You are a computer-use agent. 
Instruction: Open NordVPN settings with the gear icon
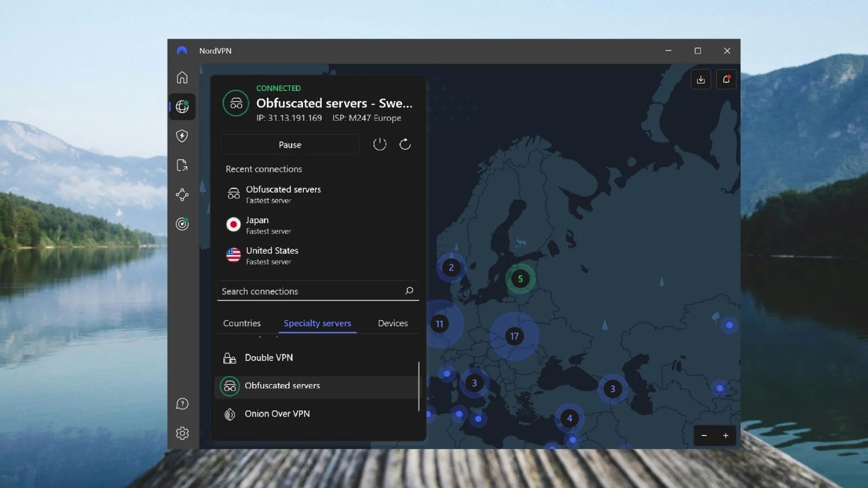tap(182, 433)
